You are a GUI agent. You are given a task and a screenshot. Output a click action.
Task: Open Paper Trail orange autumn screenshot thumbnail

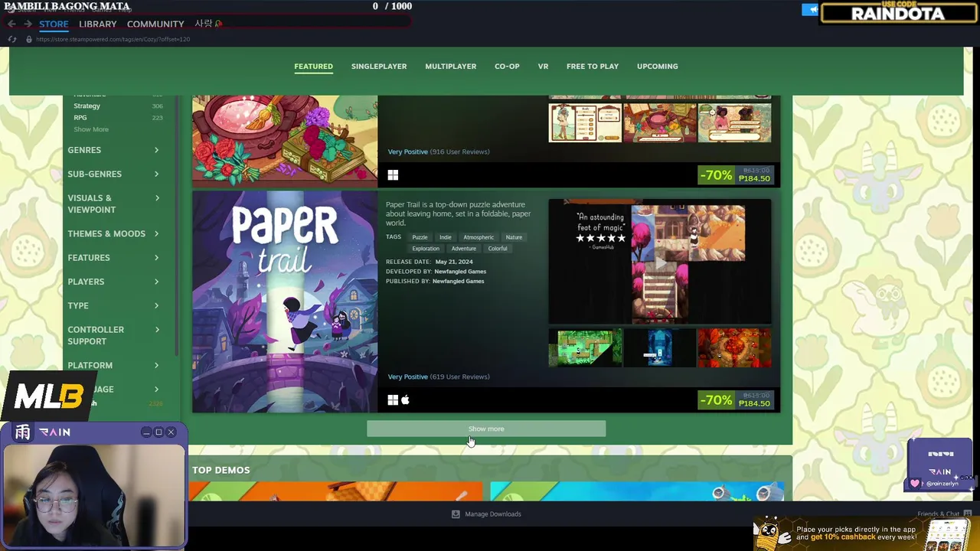734,348
